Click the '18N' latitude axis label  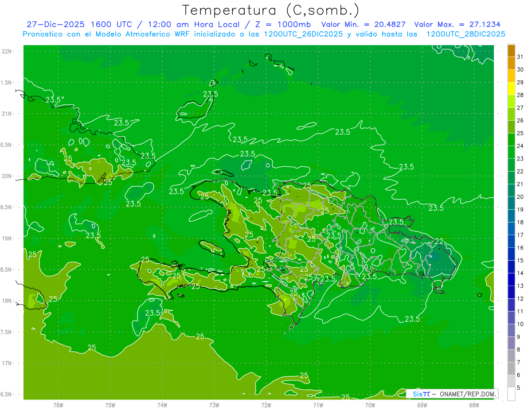pos(6,301)
